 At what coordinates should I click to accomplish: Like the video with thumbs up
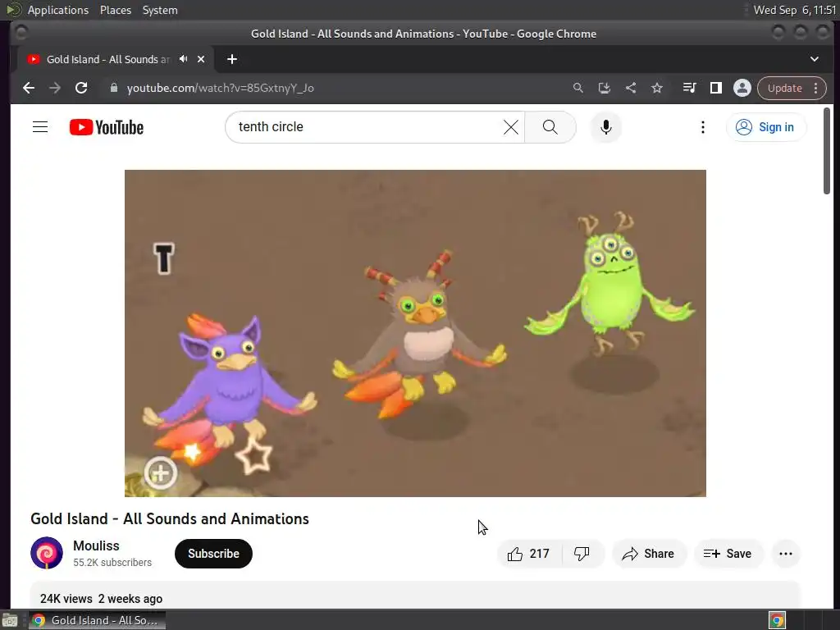pyautogui.click(x=529, y=554)
